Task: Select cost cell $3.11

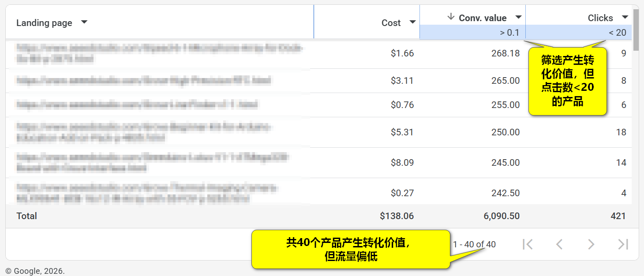Action: [402, 81]
